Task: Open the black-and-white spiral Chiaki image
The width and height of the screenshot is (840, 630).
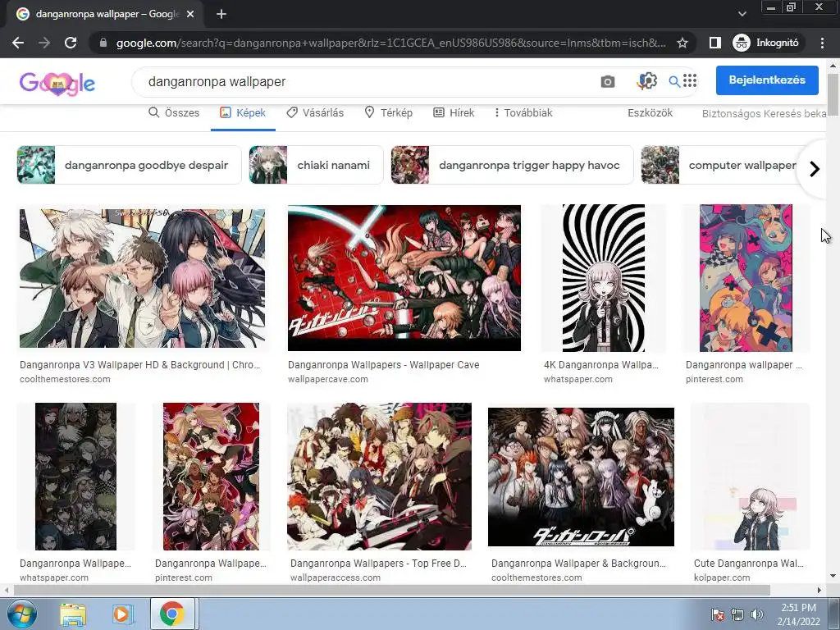Action: tap(604, 278)
